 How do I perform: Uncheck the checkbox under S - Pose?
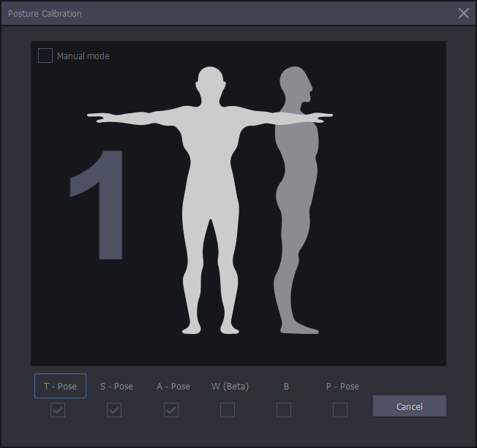tap(114, 410)
